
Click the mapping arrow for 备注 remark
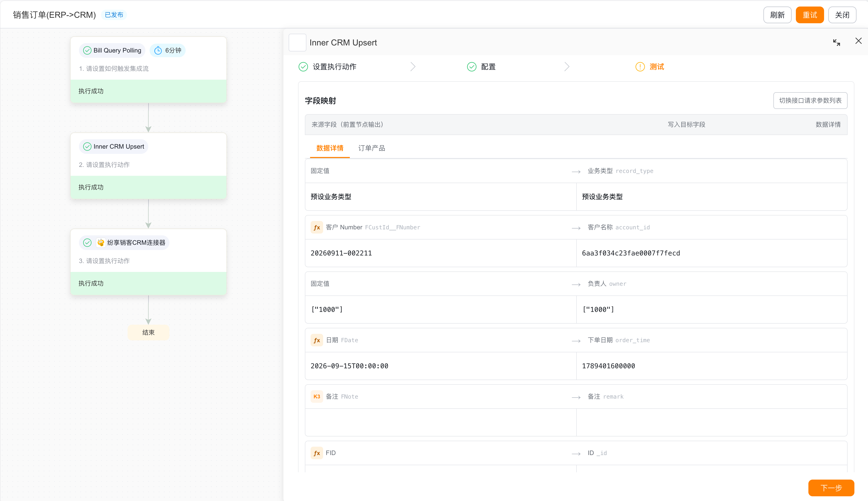(576, 397)
